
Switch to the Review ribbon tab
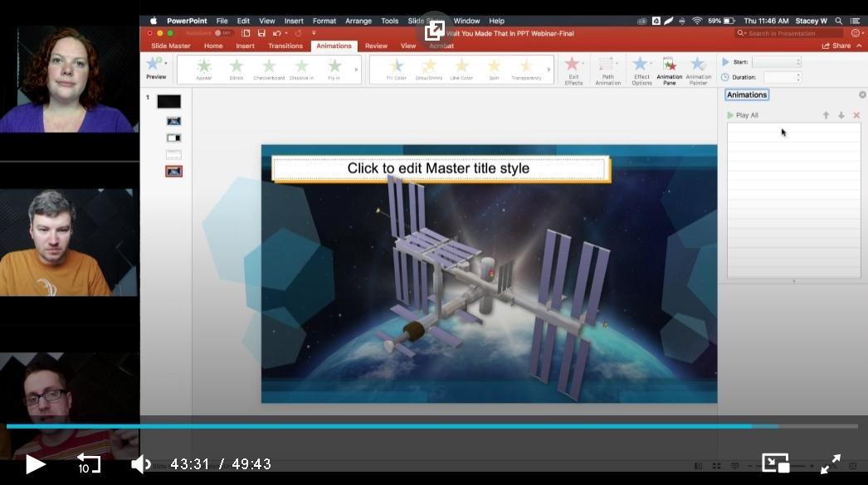(x=376, y=46)
